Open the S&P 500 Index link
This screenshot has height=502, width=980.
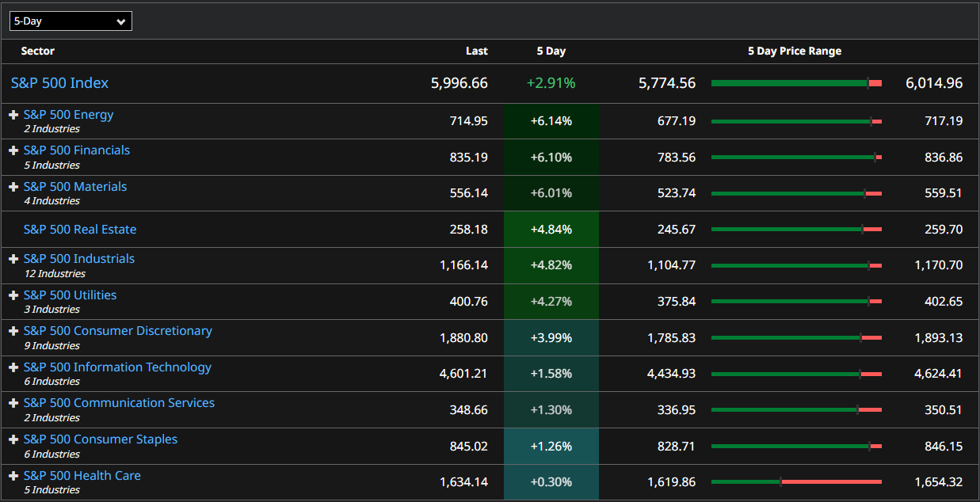59,83
